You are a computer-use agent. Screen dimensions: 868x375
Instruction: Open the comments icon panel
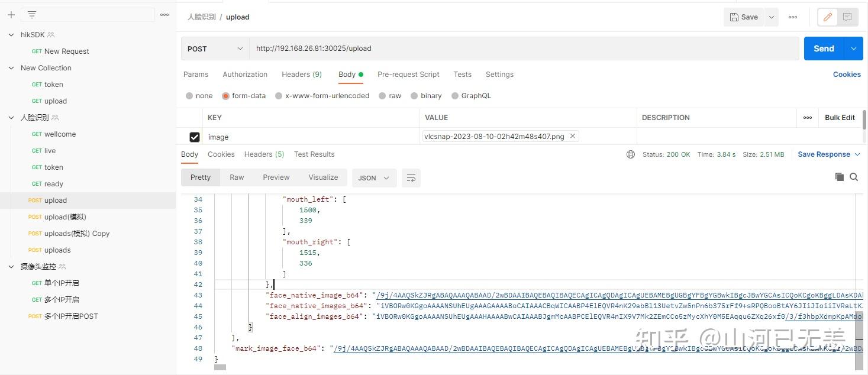click(847, 17)
